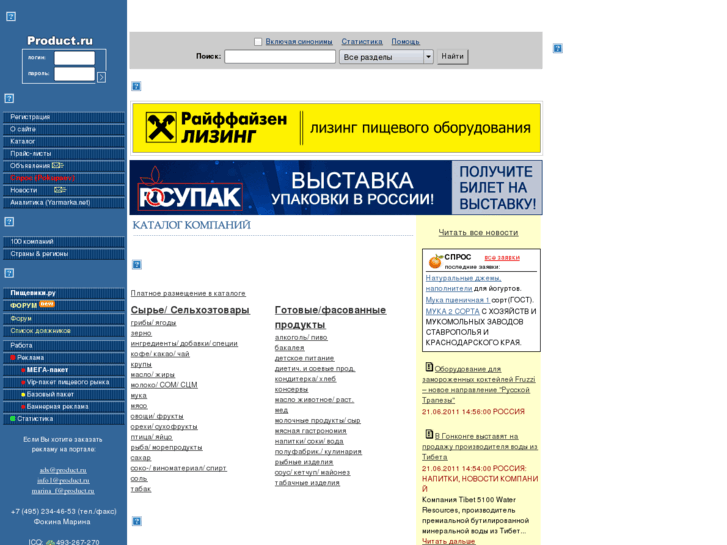Image resolution: width=727 pixels, height=545 pixels.
Task: Click the document icon beside Гонконг news
Action: [x=429, y=435]
